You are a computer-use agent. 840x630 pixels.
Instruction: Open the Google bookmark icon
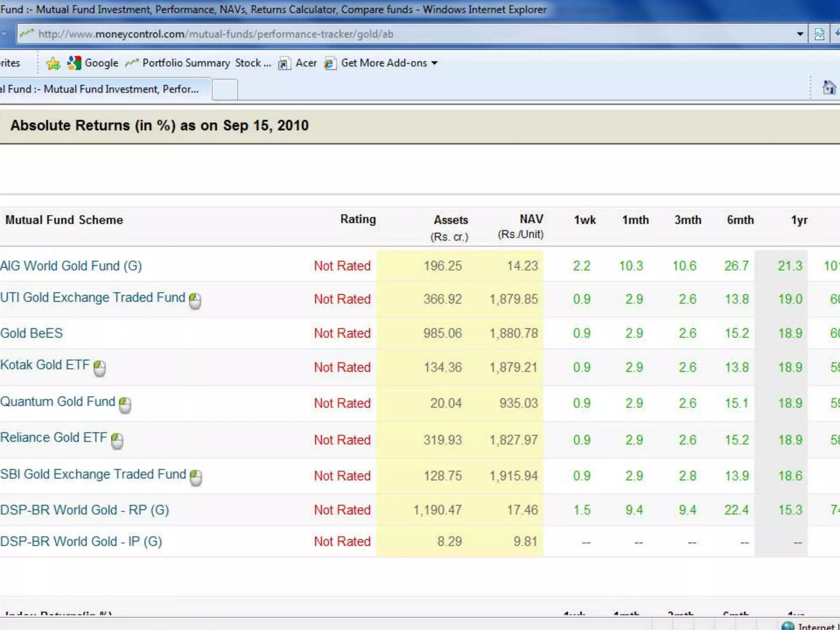pos(74,63)
